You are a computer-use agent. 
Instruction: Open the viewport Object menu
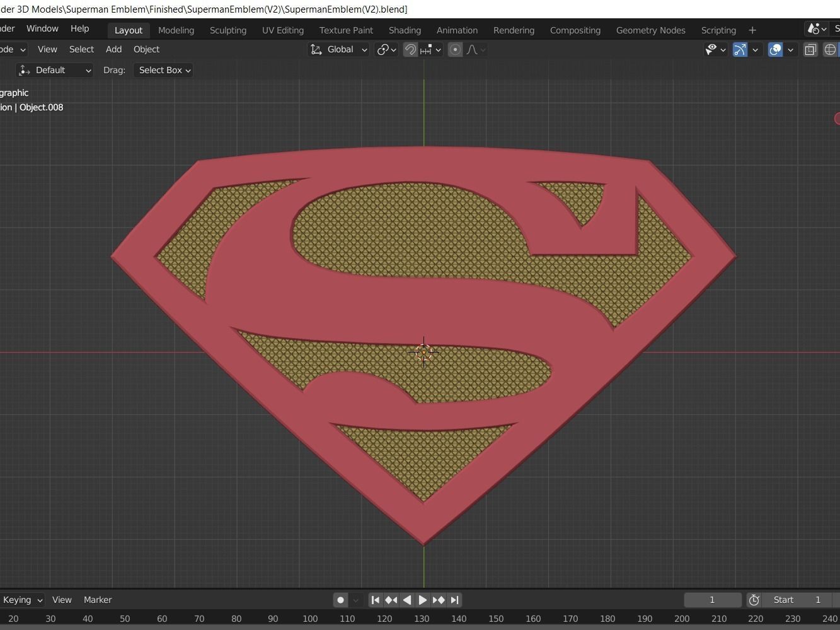(x=146, y=49)
